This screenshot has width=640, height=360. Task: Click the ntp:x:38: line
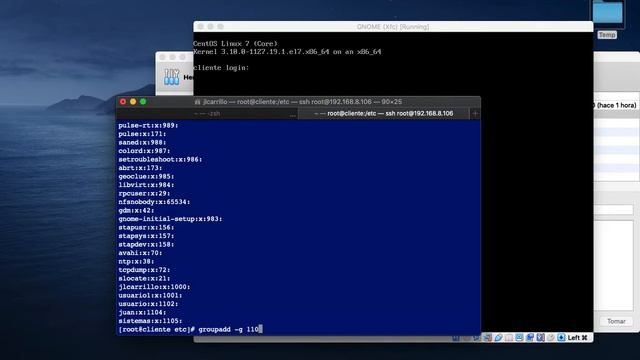click(x=136, y=262)
